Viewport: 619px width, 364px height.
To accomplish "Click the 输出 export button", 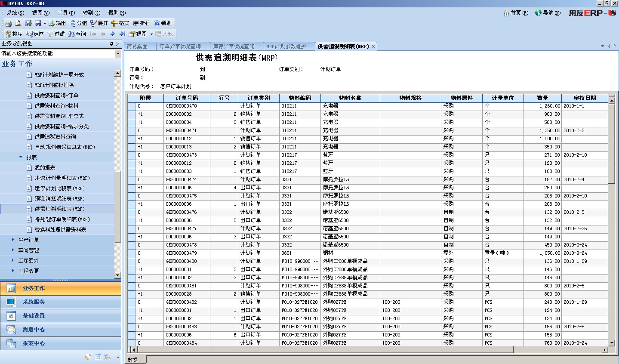I will click(57, 23).
